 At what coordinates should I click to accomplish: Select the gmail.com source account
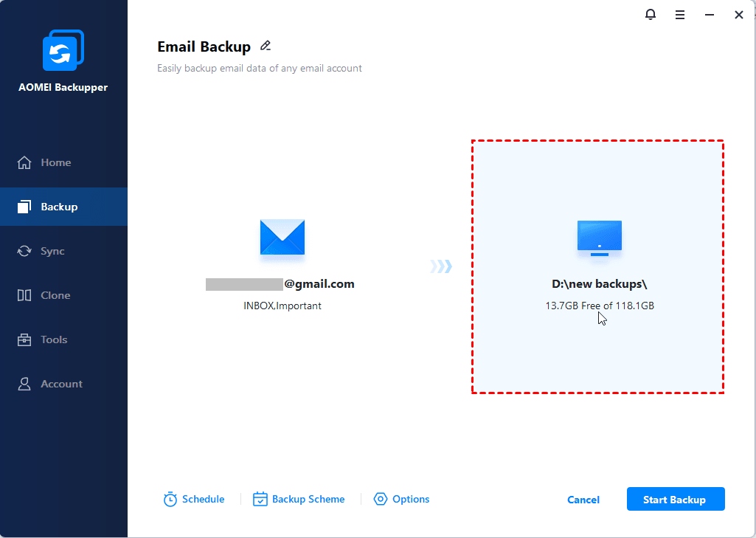tap(280, 284)
